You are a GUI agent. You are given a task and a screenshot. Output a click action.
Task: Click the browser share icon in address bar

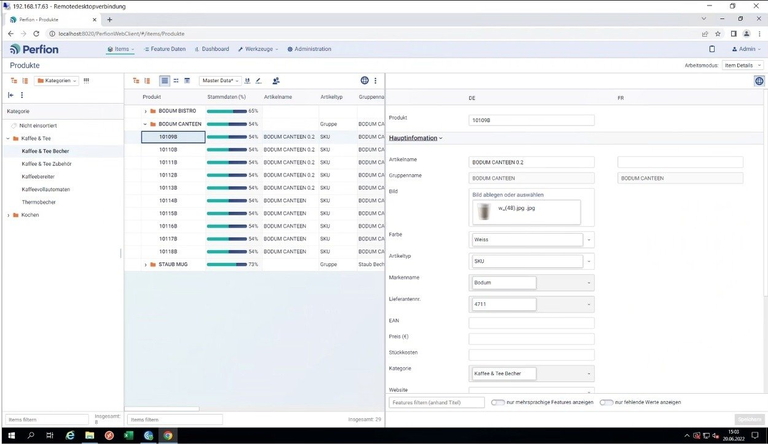705,34
